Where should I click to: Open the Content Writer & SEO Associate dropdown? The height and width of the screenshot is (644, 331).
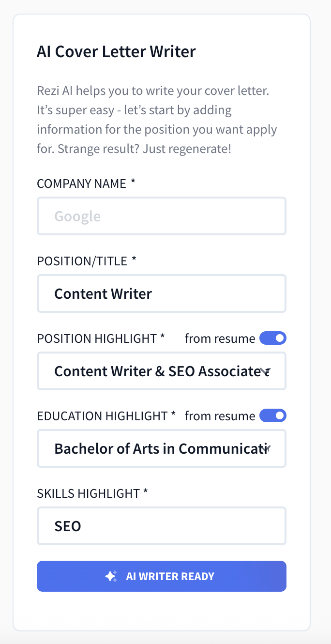162,370
